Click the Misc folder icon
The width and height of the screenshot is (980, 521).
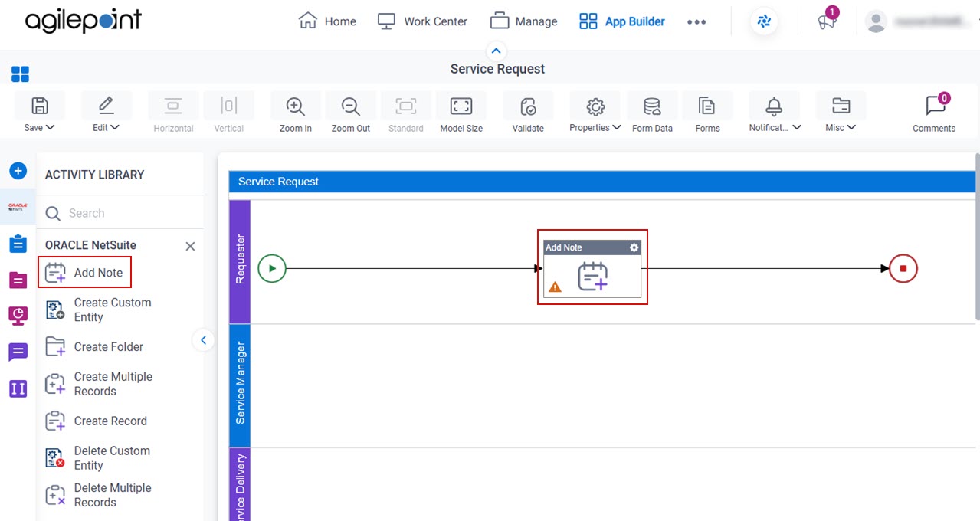[x=841, y=106]
